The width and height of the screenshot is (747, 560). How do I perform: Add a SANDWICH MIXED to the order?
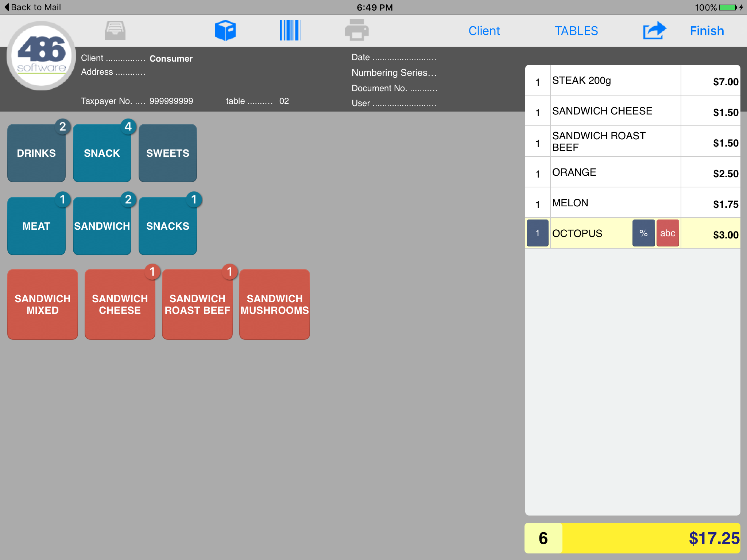tap(42, 304)
